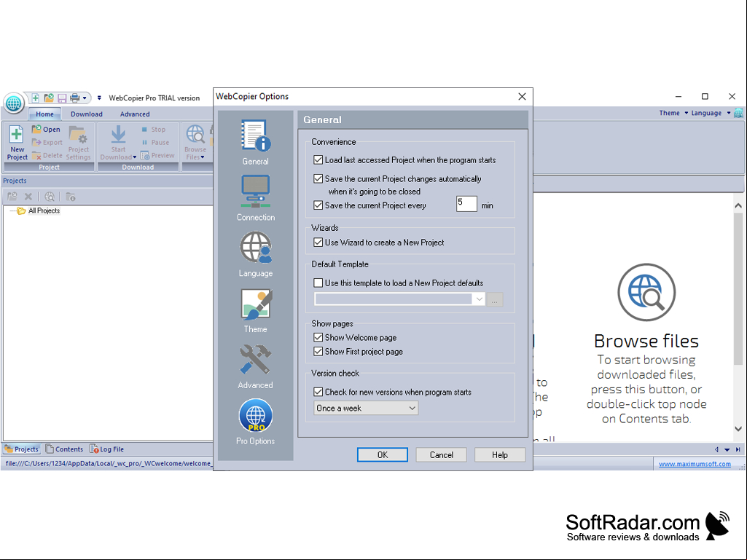Click the globe icon beside the Language menu
This screenshot has height=560, width=747.
click(x=739, y=113)
